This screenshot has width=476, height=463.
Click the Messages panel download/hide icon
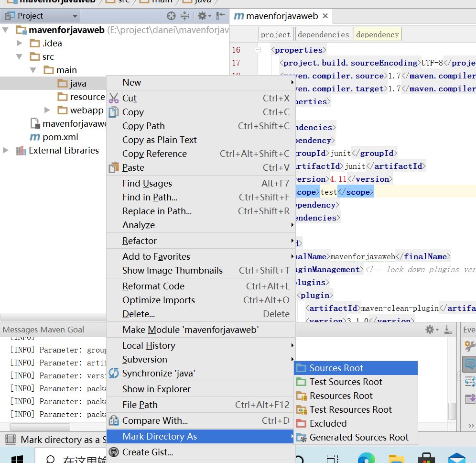click(x=448, y=330)
